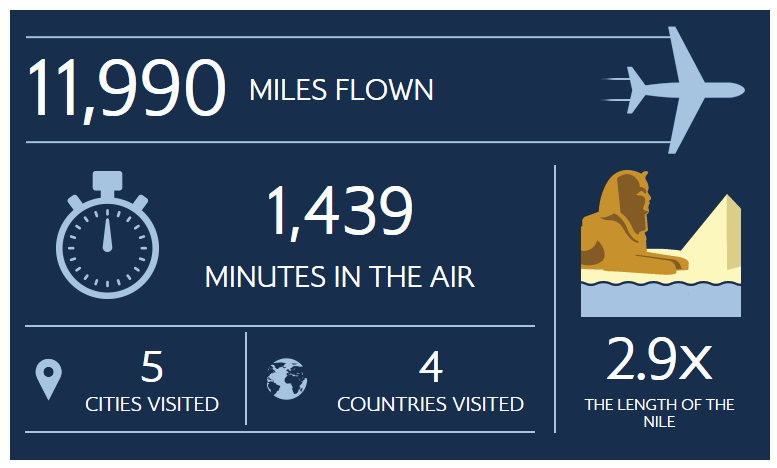Click the number 5 cities count
The width and height of the screenshot is (777, 468).
tap(152, 367)
